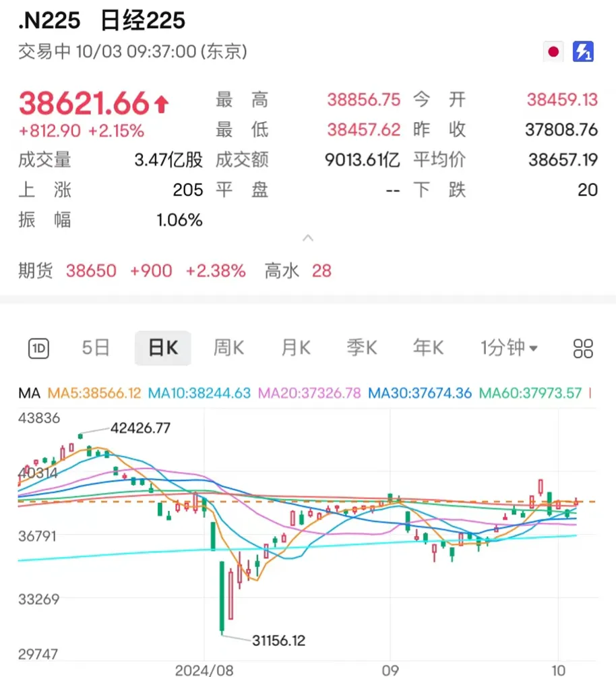Switch to the 季K quarterly tab
The width and height of the screenshot is (616, 677).
362,347
